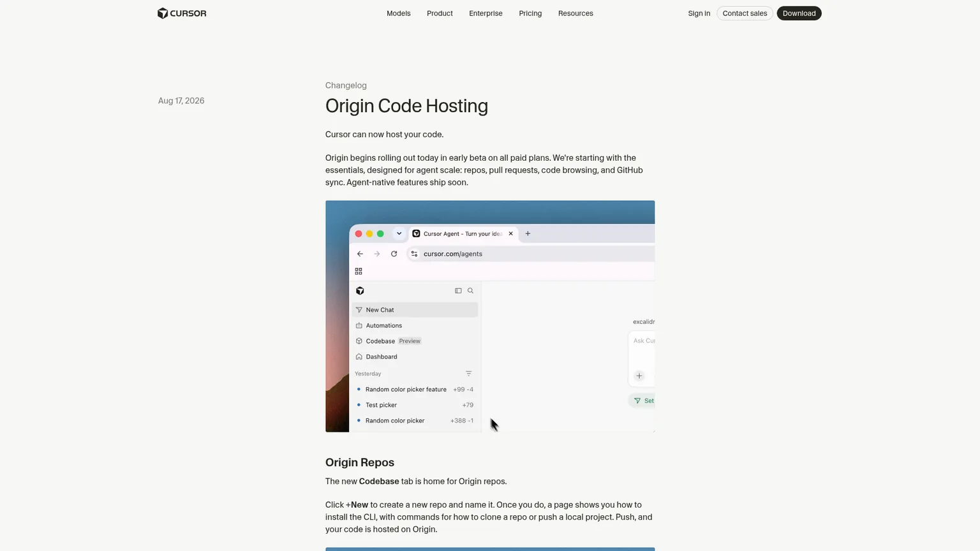Click the Cursor logo in header
Screen dimensions: 980x551
(x=182, y=13)
